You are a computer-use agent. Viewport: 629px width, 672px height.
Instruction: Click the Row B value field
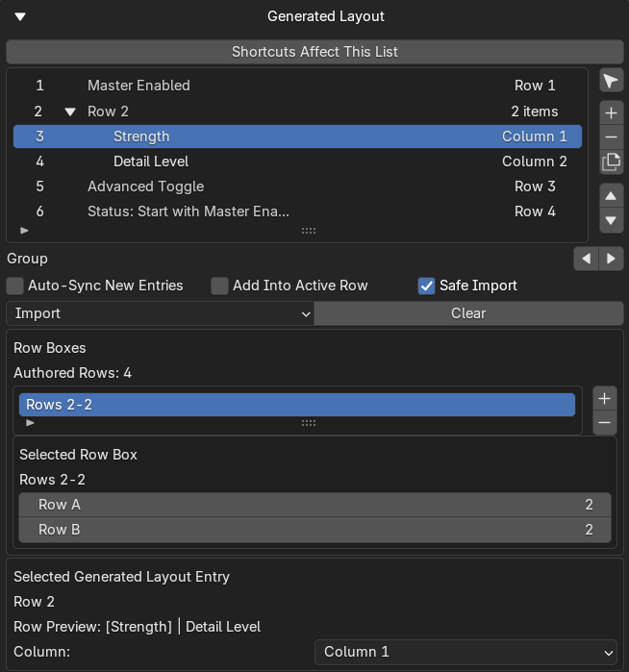coord(315,530)
